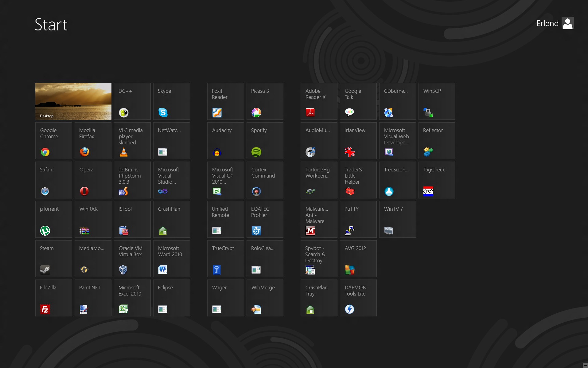Click the CrashPlan house icon
This screenshot has height=368, width=588.
point(163,231)
